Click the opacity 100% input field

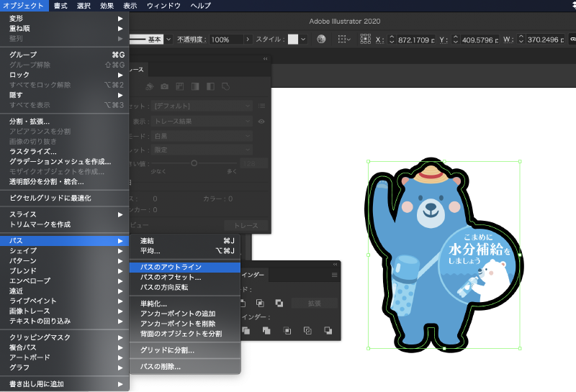(x=226, y=40)
